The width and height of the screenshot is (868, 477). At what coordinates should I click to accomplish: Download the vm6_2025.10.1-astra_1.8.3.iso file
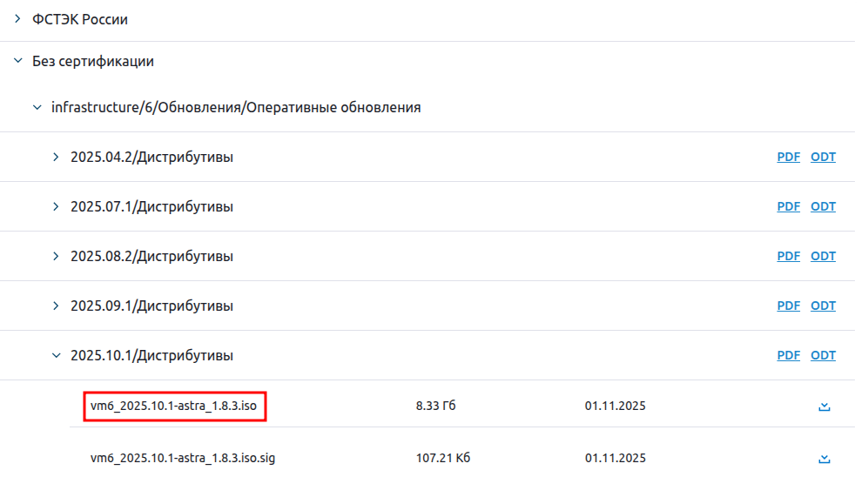(824, 406)
